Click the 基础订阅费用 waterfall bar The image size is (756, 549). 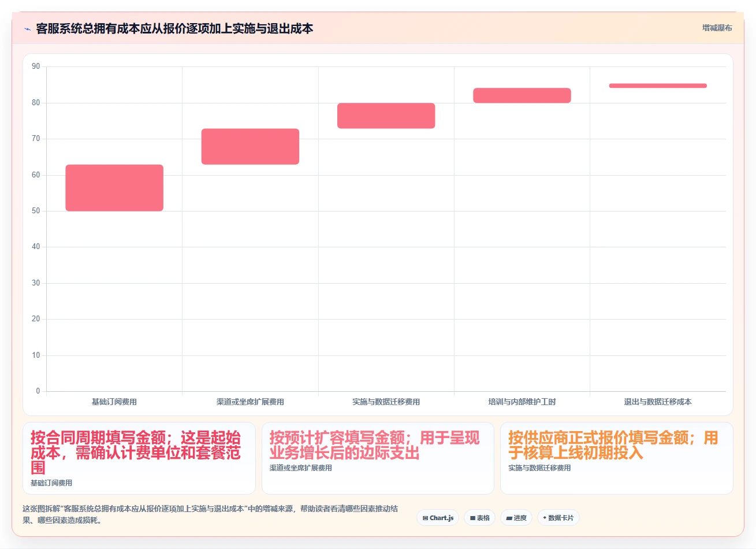[x=114, y=188]
